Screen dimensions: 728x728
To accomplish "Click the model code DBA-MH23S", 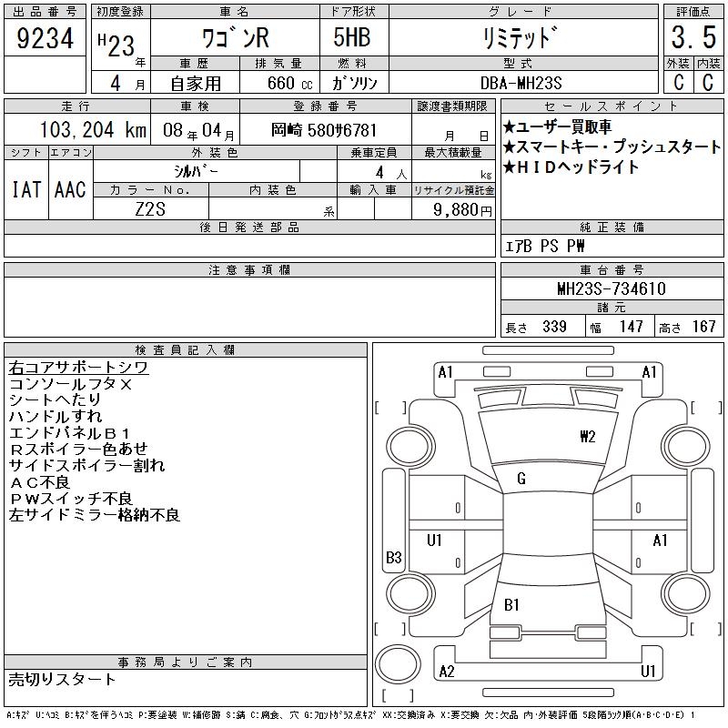I will 521,84.
